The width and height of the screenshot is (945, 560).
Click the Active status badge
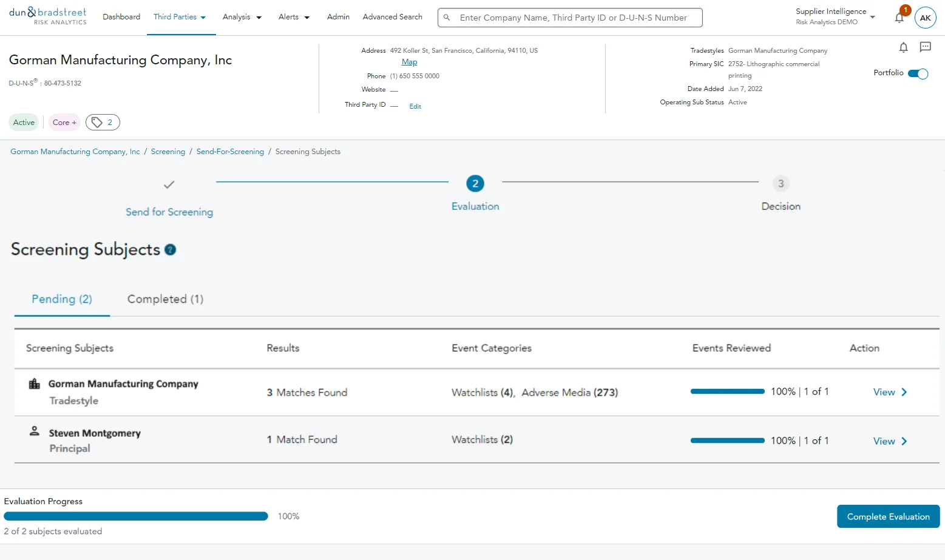click(x=24, y=123)
